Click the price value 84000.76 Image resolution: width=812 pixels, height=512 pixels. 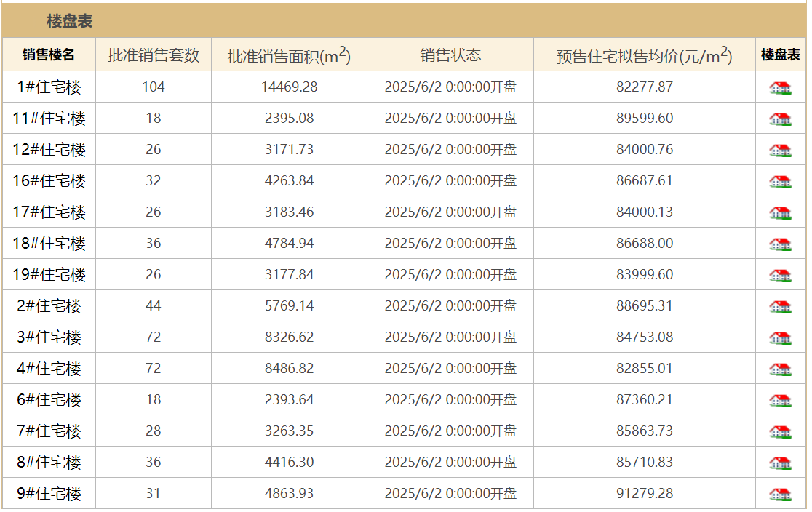click(x=644, y=150)
